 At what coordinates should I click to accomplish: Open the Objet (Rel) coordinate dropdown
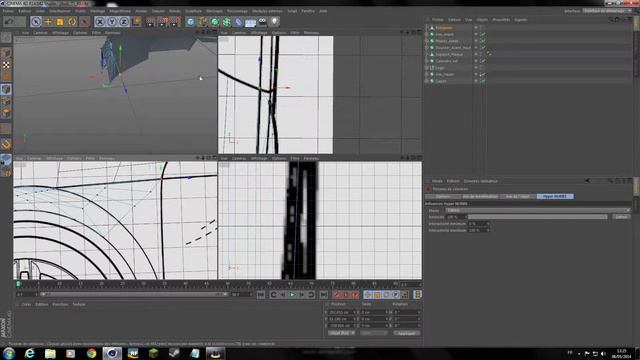pos(342,333)
